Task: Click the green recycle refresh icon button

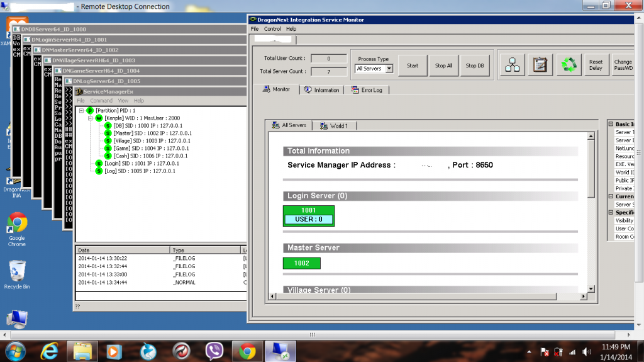Action: (x=569, y=65)
